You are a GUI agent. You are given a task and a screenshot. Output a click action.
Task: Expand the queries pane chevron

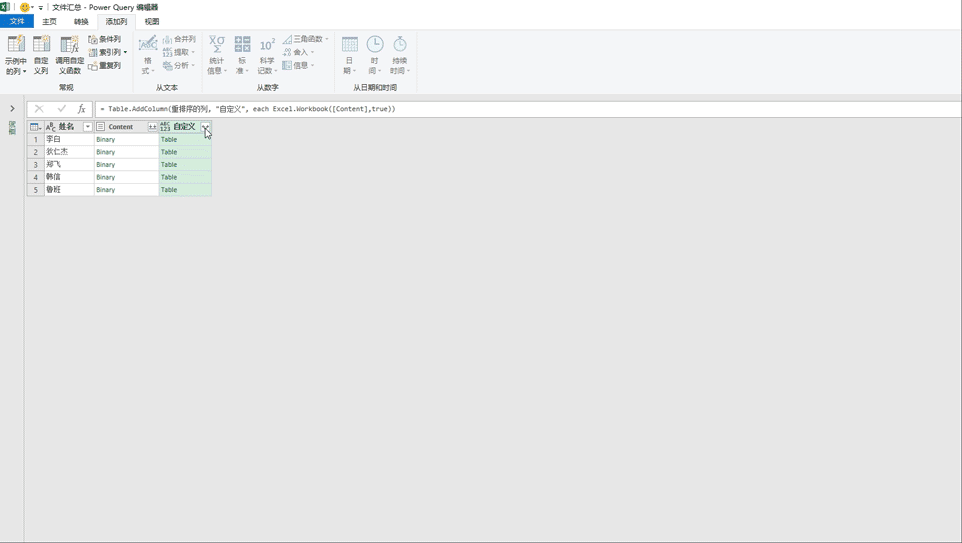point(12,109)
